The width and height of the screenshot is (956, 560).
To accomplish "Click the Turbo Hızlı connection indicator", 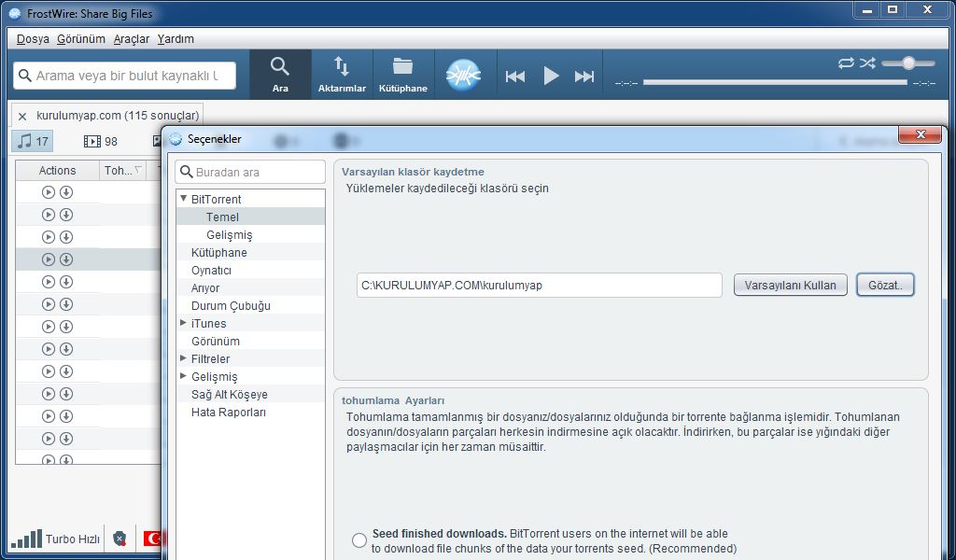I will point(55,539).
